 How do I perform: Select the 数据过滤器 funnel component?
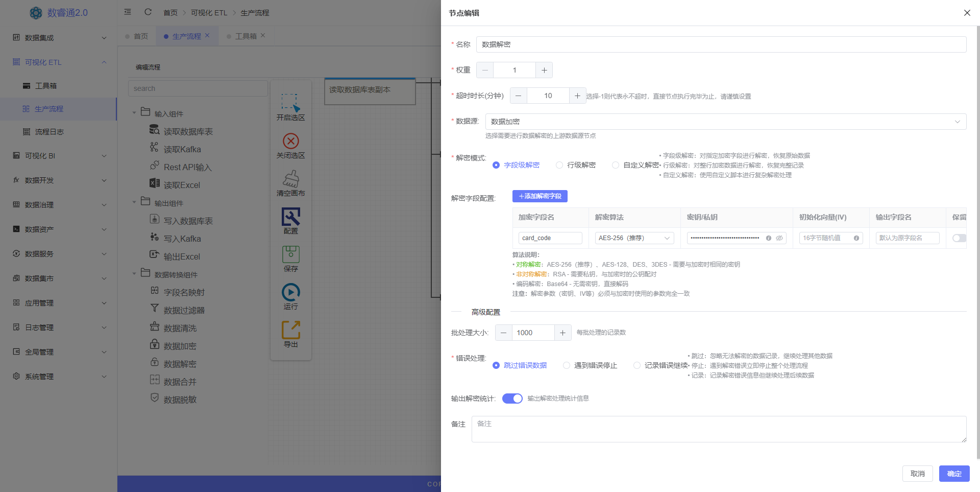(177, 310)
